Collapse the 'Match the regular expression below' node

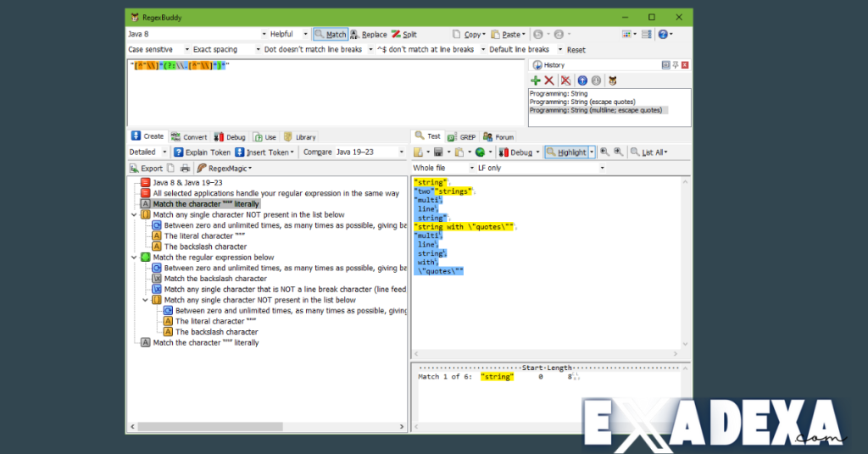click(x=134, y=257)
